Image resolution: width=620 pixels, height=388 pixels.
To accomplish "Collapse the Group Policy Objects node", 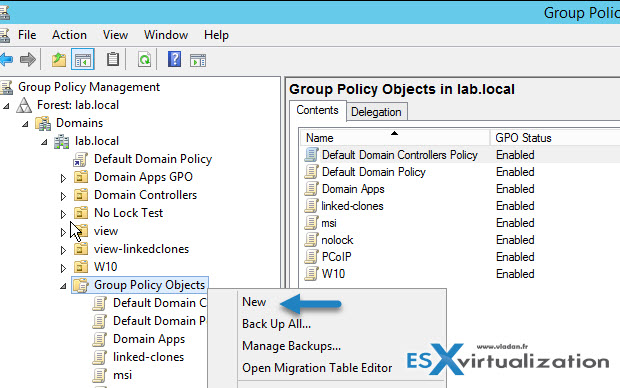I will click(63, 286).
